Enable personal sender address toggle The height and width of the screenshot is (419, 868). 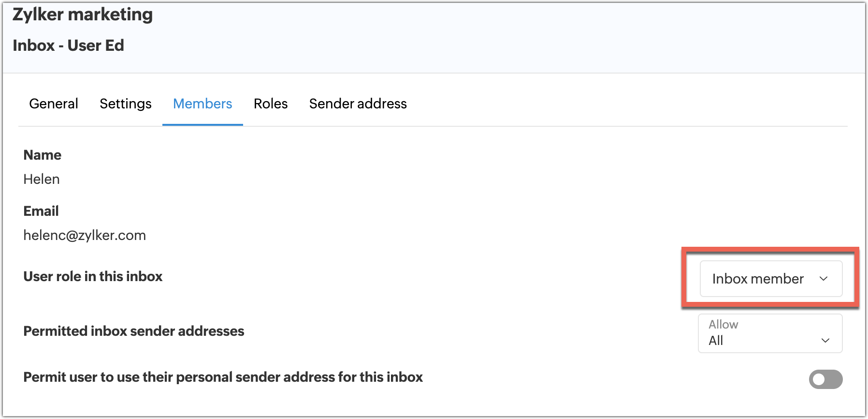coord(825,379)
